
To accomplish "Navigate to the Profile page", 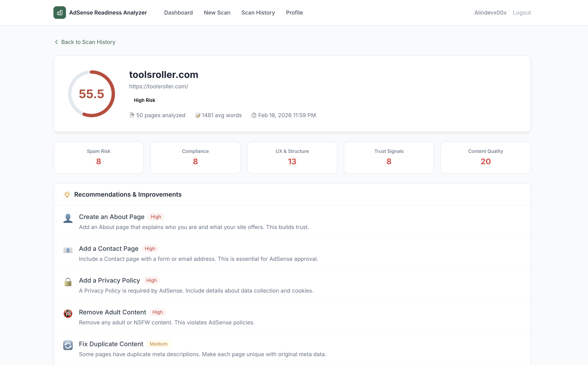I will coord(294,13).
